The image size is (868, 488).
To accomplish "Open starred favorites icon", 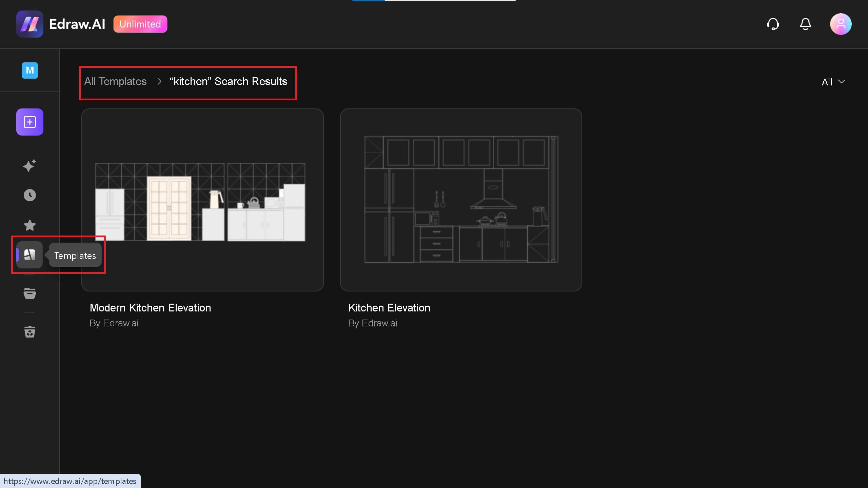I will [30, 225].
